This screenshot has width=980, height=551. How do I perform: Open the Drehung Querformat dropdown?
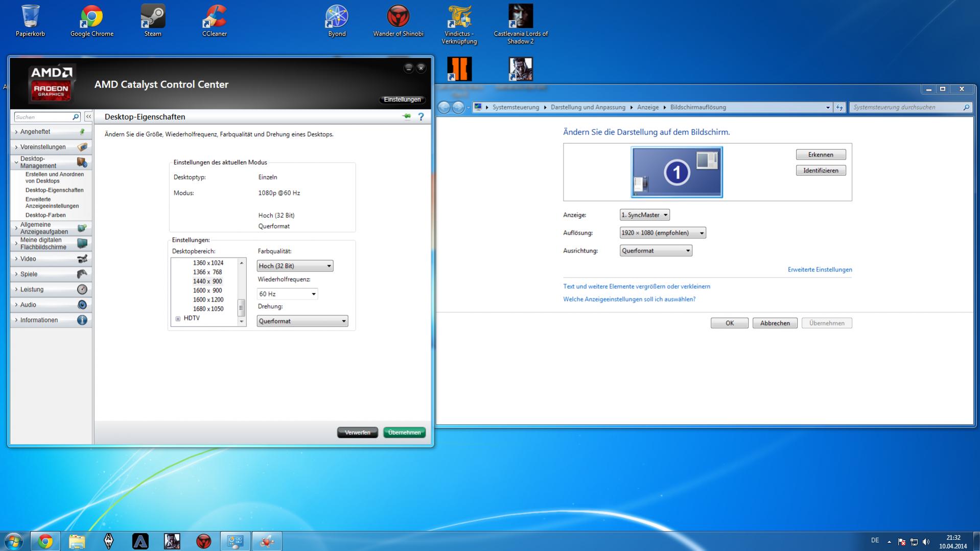(x=302, y=321)
